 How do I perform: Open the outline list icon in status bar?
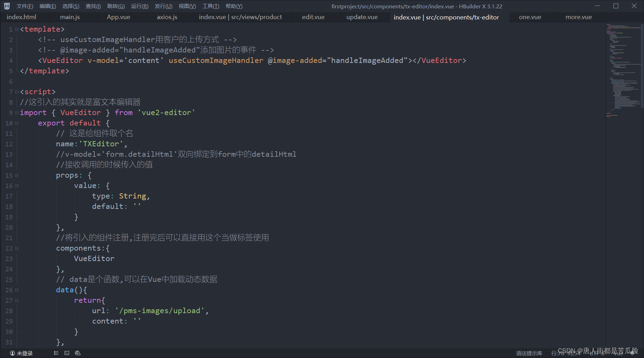point(56,353)
